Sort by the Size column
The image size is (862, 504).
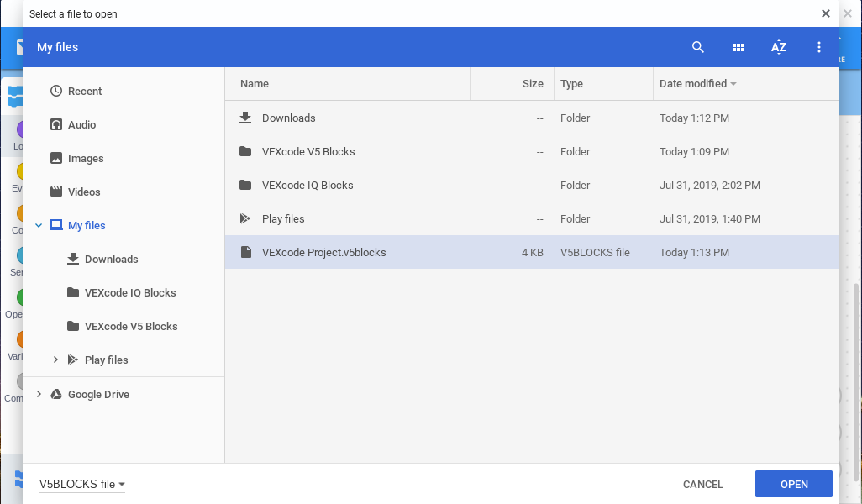[x=532, y=83]
